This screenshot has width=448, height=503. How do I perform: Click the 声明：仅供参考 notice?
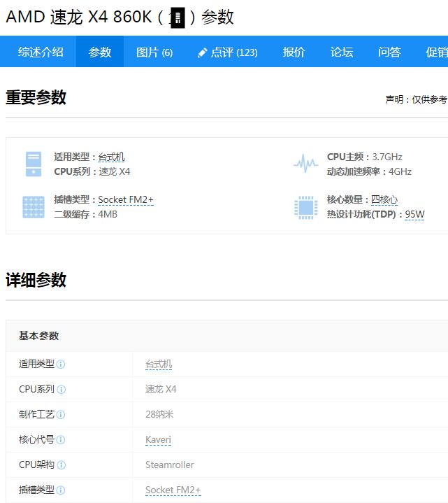click(x=417, y=99)
